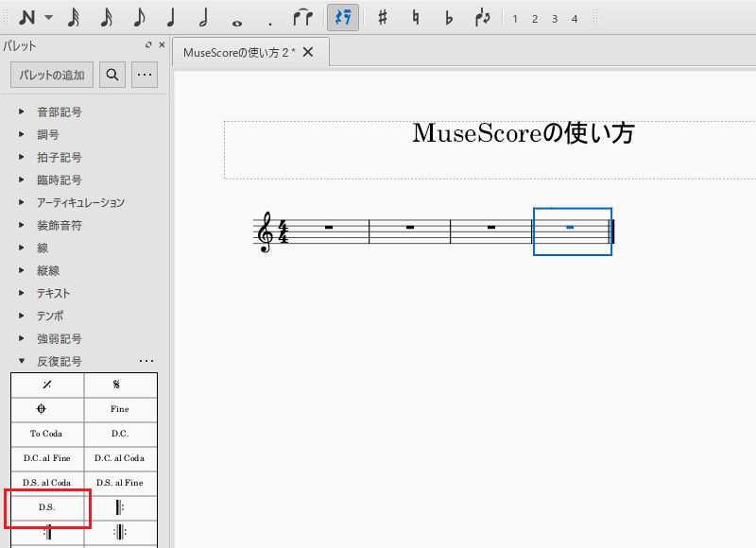Click the score title MuseScoreの使い方
Viewport: 756px width, 548px height.
click(524, 133)
